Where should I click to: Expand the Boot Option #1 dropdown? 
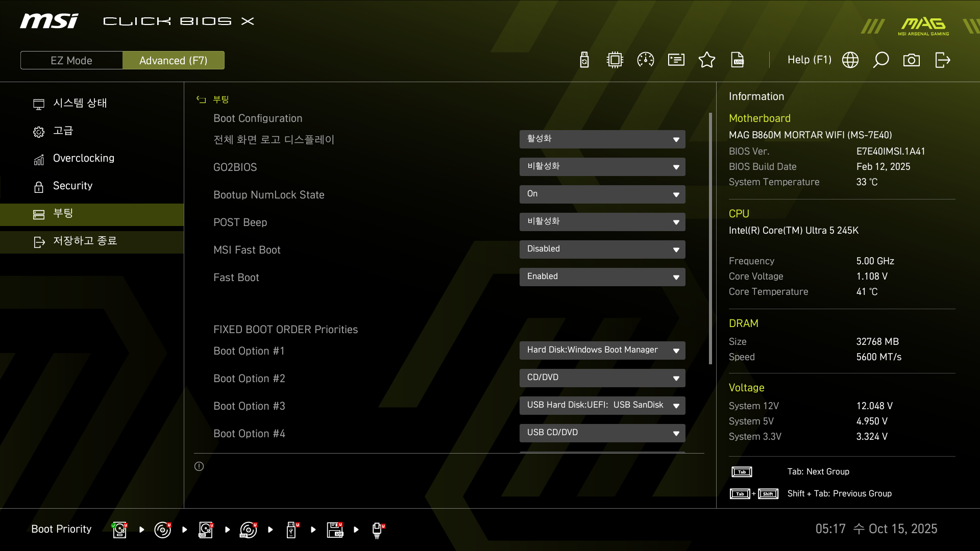602,350
